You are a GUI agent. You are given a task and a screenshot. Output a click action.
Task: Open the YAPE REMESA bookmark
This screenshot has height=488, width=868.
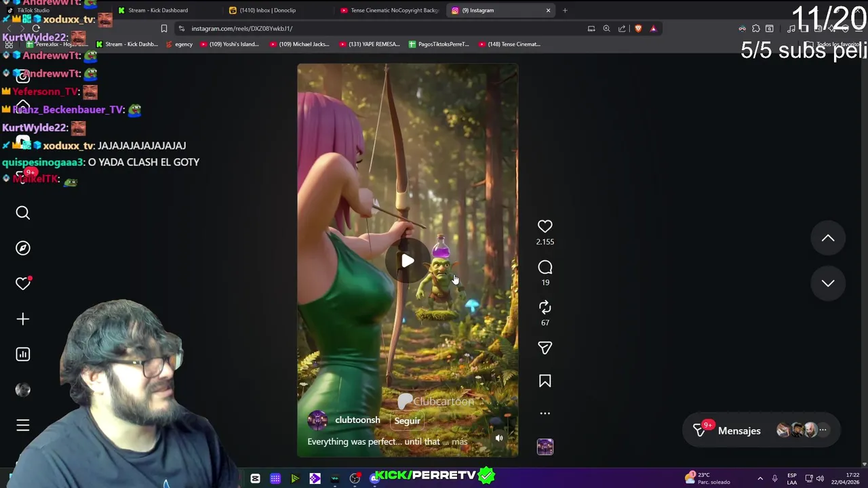click(x=370, y=44)
